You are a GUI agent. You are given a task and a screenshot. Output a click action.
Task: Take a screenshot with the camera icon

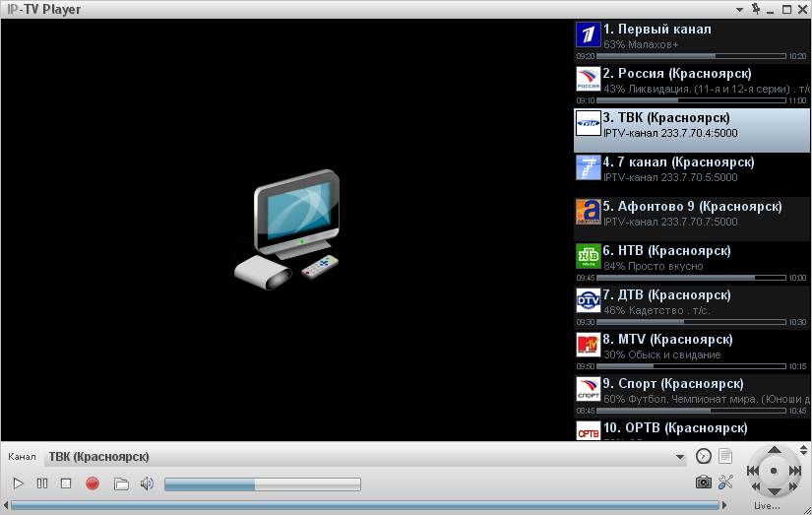click(703, 483)
